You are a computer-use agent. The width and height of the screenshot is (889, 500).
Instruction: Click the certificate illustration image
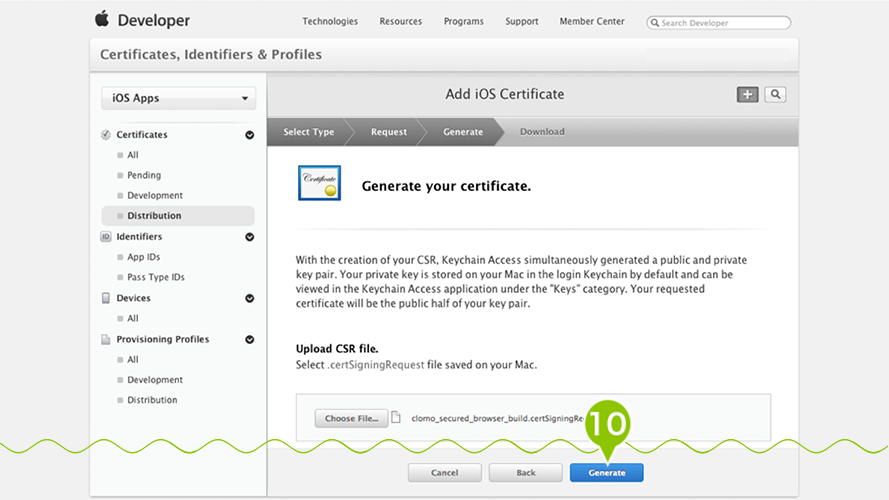[319, 183]
